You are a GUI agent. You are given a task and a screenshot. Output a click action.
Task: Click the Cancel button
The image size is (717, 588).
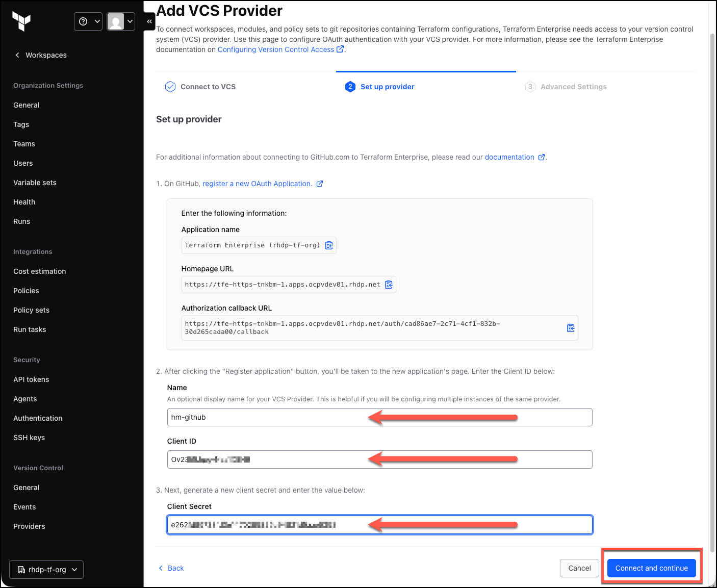point(579,568)
